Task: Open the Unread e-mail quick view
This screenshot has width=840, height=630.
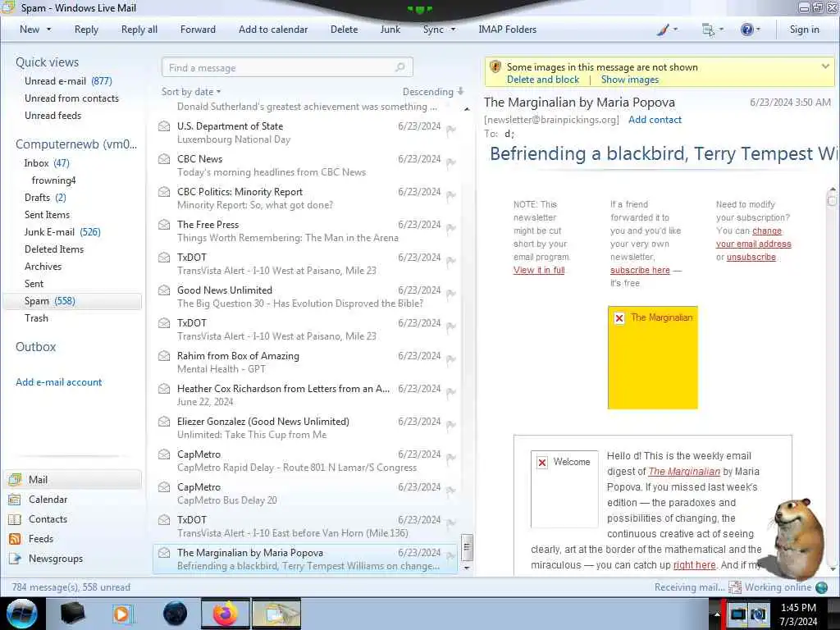Action: click(68, 81)
